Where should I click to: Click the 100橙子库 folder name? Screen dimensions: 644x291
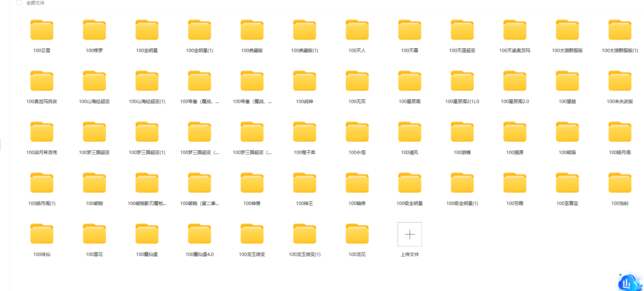(304, 153)
